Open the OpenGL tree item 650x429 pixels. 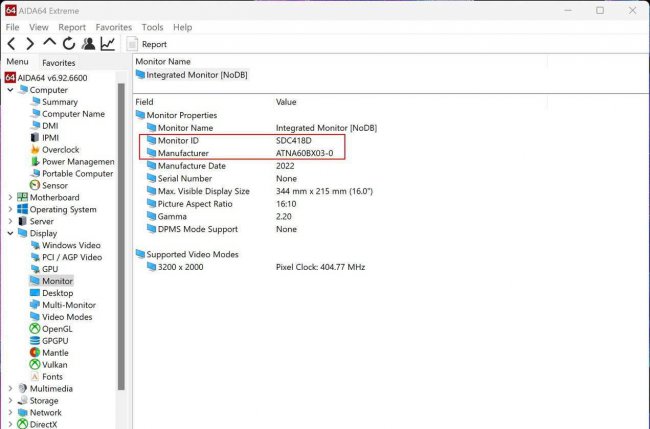(51, 329)
